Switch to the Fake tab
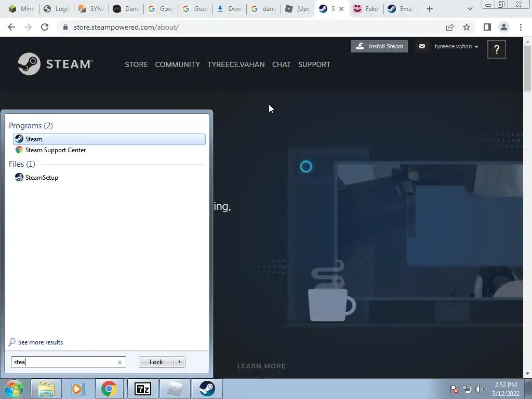 pos(366,9)
